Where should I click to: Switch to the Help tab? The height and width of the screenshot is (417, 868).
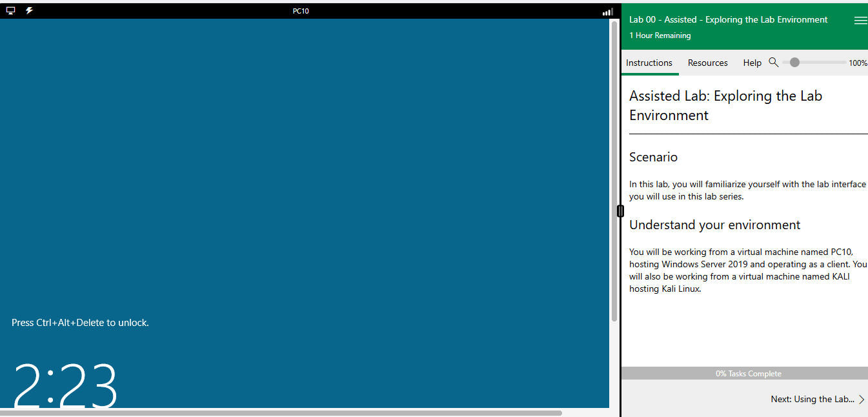point(752,63)
